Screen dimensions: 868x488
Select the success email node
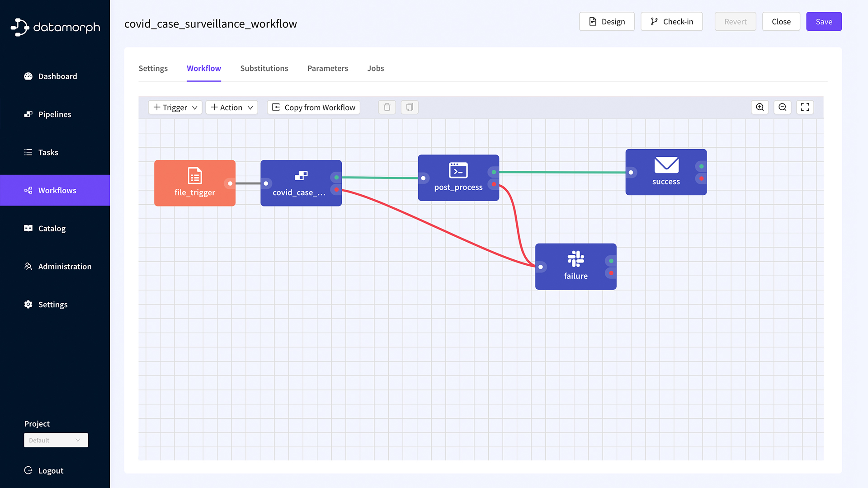[665, 172]
